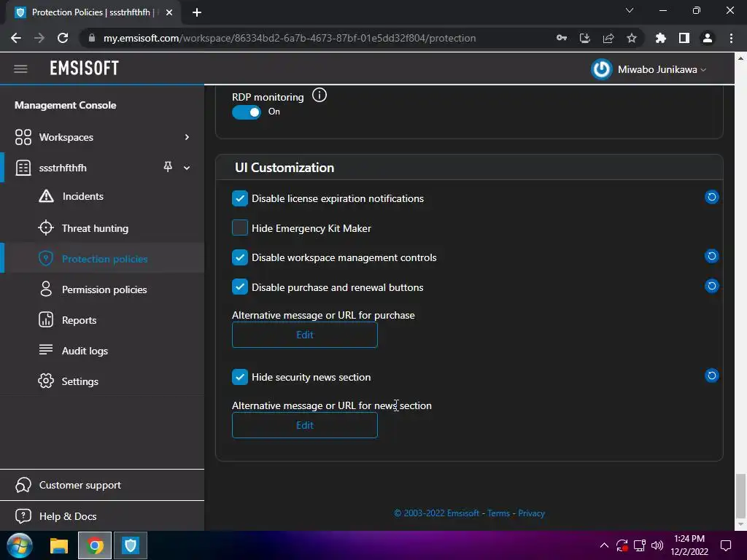Expand the Workspaces chevron
The image size is (747, 560).
coord(187,137)
